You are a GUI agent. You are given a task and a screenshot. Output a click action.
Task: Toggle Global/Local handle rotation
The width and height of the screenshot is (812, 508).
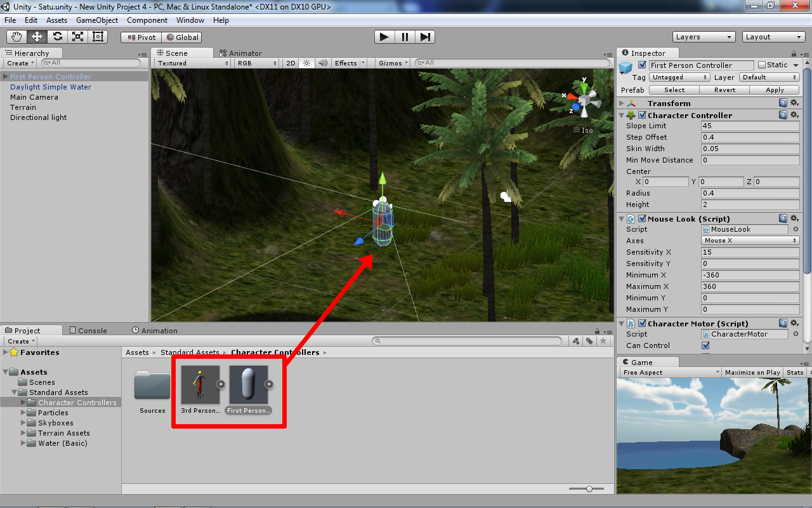coord(181,37)
